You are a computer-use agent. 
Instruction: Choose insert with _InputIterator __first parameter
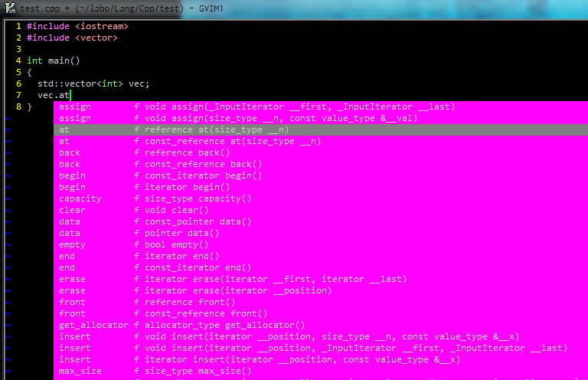(x=321, y=348)
